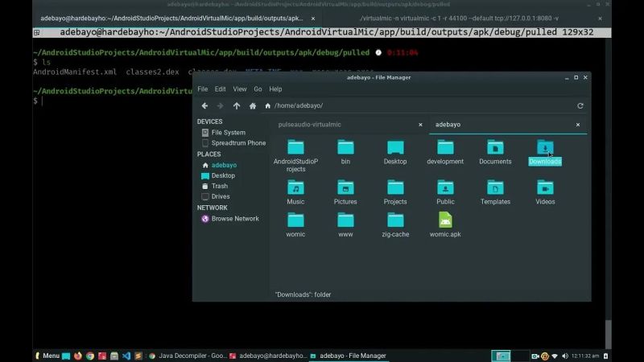This screenshot has height=362, width=644.
Task: Click the terminal scrollbar handle
Action: [x=609, y=334]
